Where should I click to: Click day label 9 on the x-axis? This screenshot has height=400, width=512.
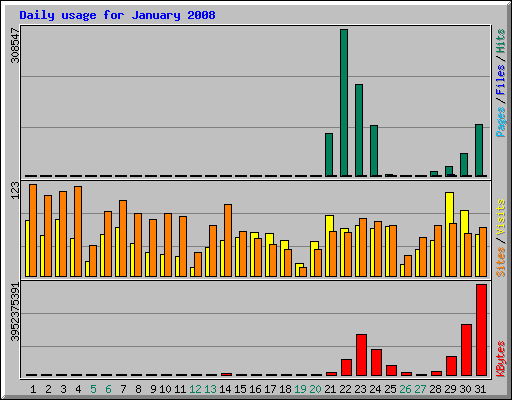coord(153,389)
